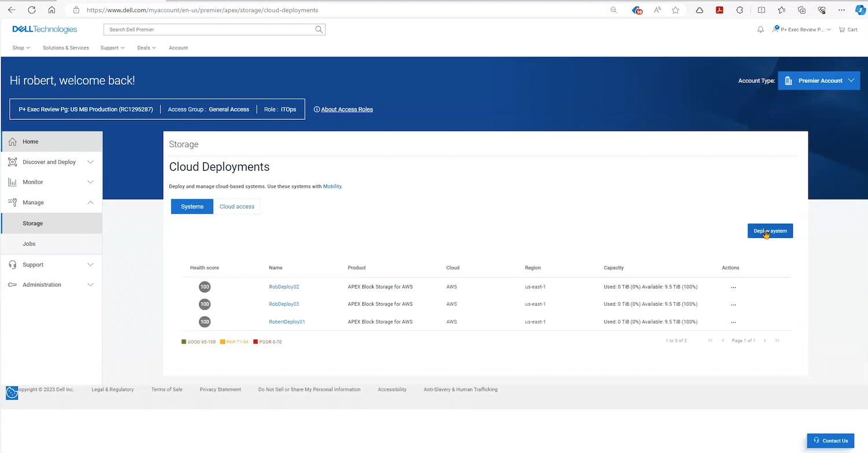Open the Deals dropdown menu
868x453 pixels.
point(146,48)
